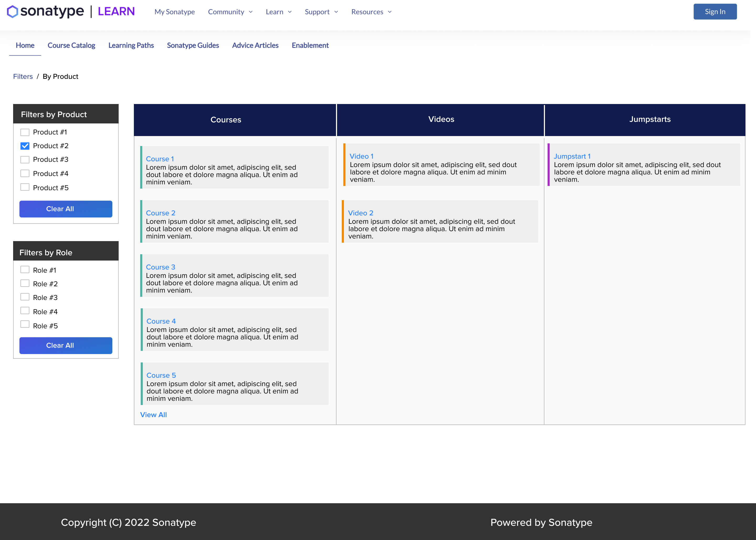Open the Course 5 link
The width and height of the screenshot is (756, 540).
161,375
